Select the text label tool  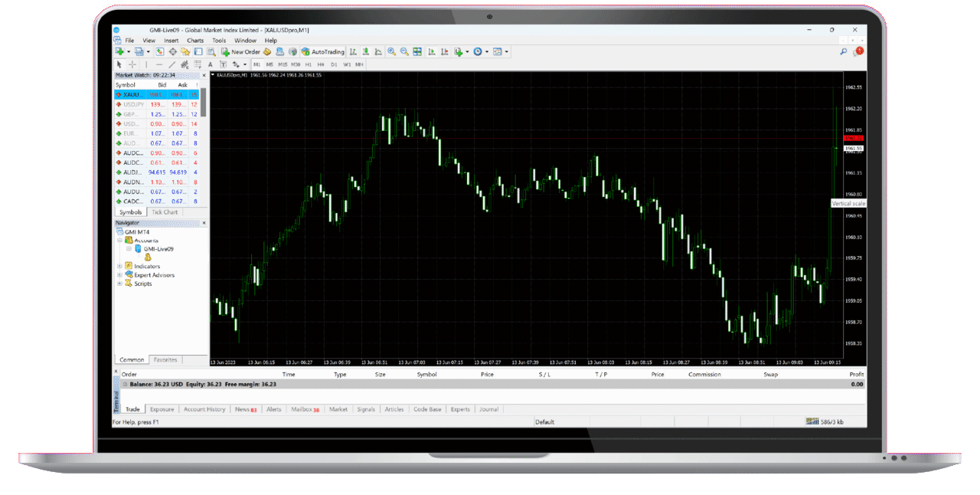[211, 64]
